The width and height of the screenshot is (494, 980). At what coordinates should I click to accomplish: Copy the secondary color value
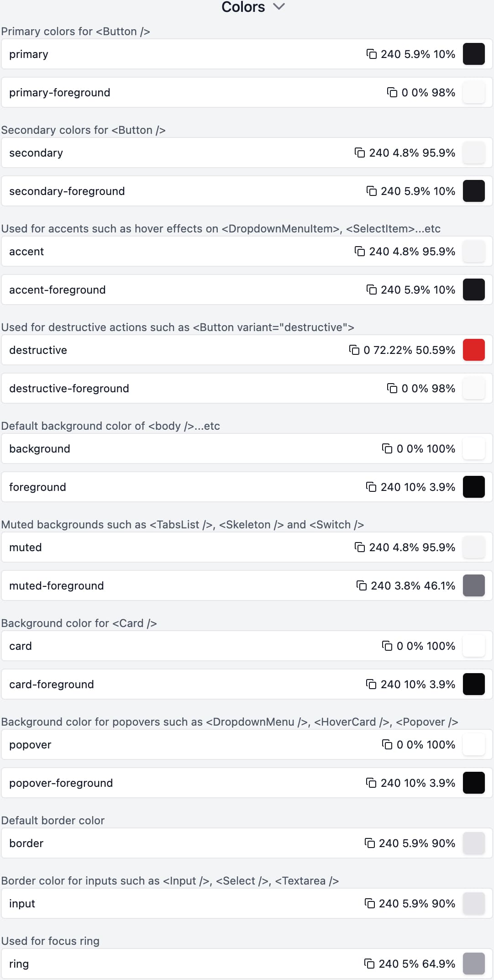(x=360, y=153)
